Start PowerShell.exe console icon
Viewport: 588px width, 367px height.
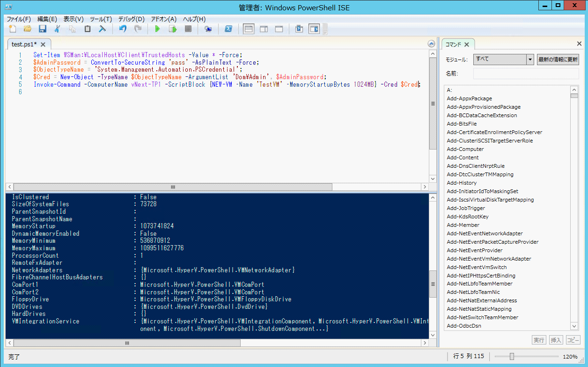tap(229, 29)
